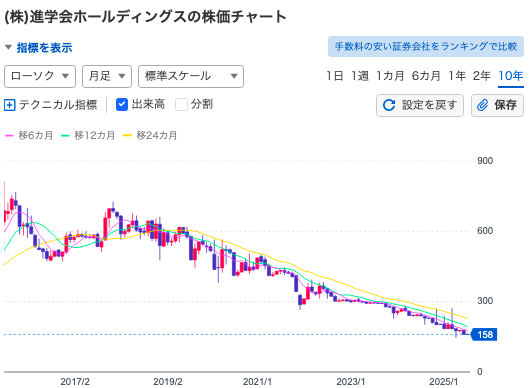This screenshot has width=530, height=388.
Task: Select the 10年 period tab
Action: (511, 76)
